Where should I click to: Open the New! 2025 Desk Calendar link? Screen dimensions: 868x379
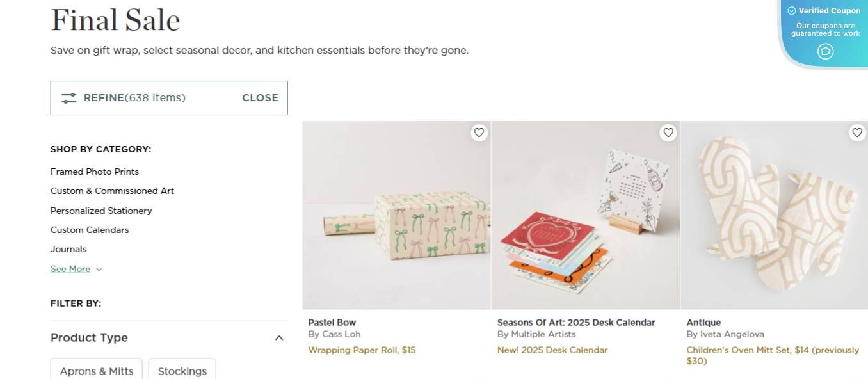point(552,350)
